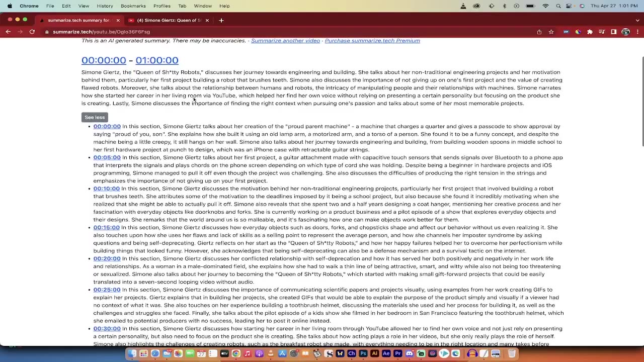The height and width of the screenshot is (362, 644).
Task: Open the File menu
Action: (50, 6)
